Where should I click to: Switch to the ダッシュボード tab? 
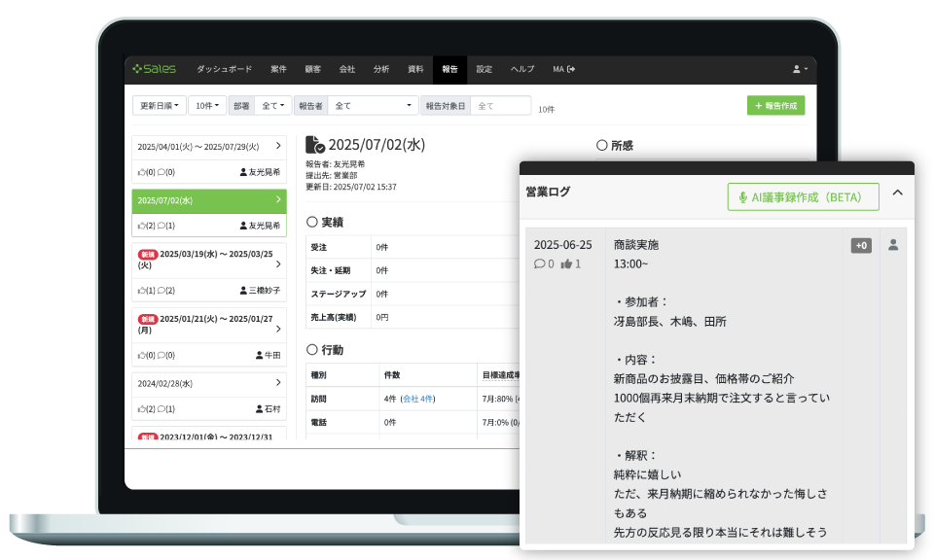224,69
